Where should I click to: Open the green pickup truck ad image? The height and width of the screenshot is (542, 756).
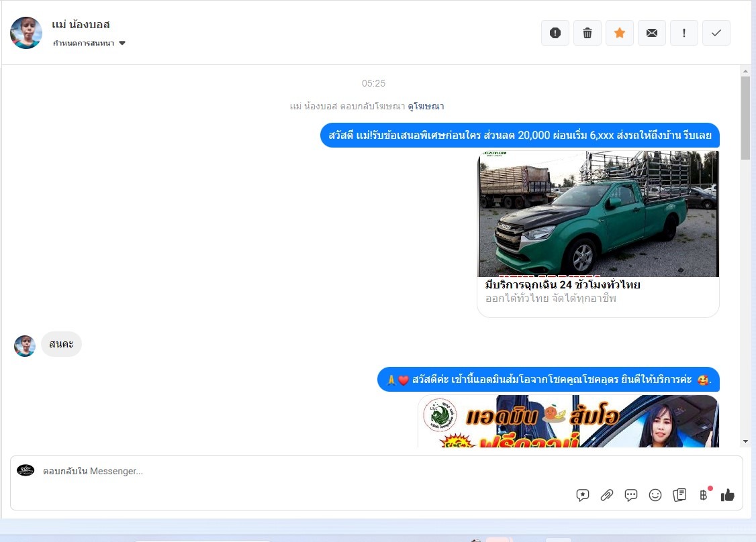tap(598, 214)
